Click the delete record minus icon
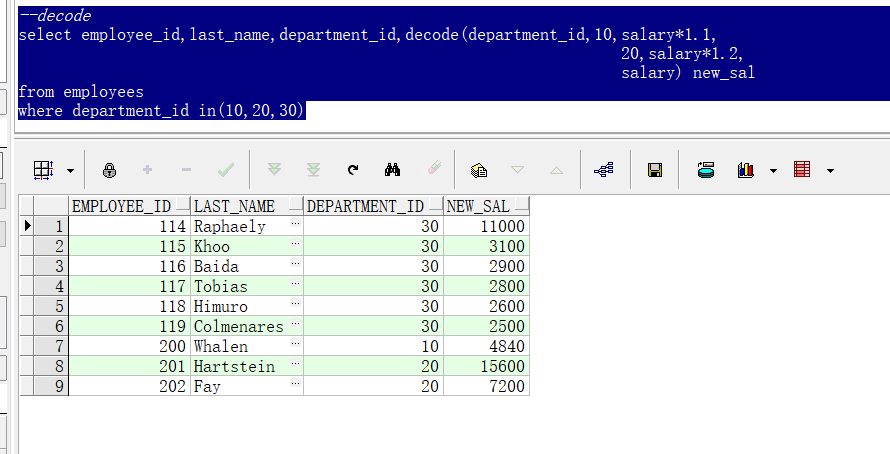 coord(186,169)
